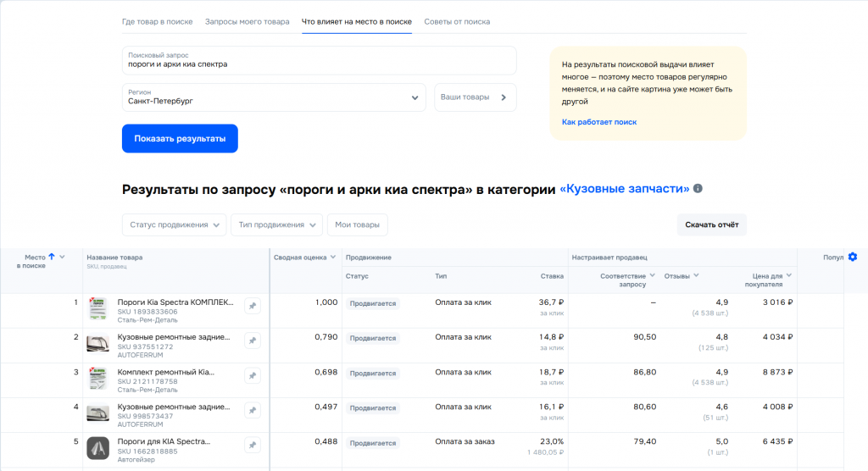Open product thumbnail of Пороги для KIA Spectra
The height and width of the screenshot is (471, 868).
(x=97, y=447)
